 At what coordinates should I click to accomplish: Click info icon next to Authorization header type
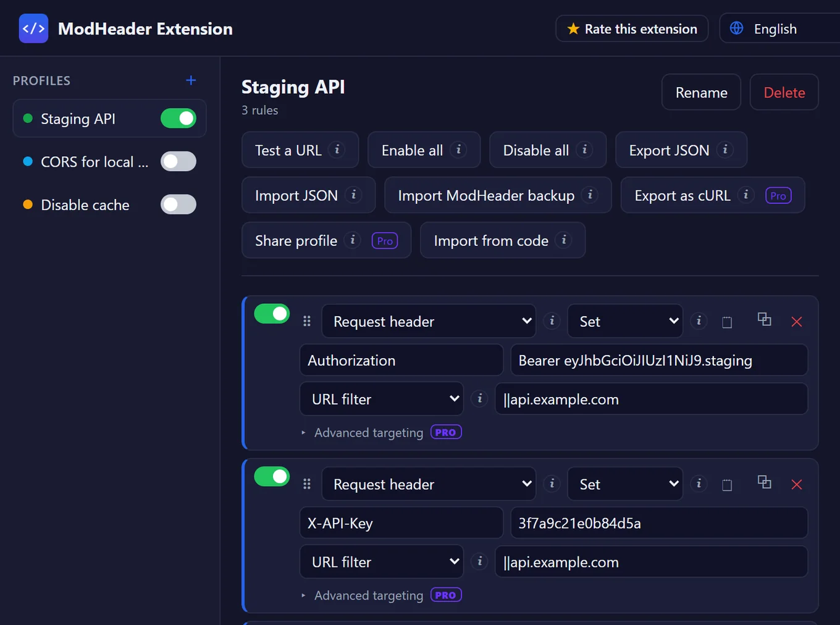[552, 321]
